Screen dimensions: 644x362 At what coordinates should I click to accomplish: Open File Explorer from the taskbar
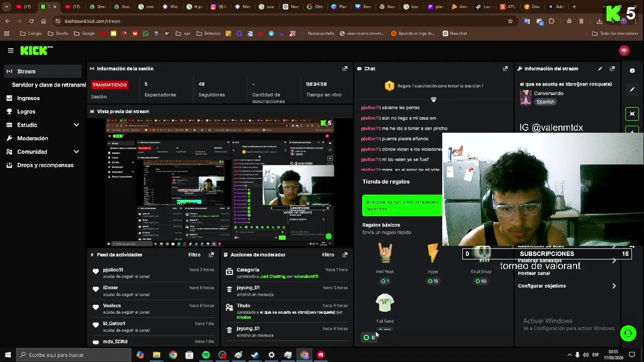(156, 355)
